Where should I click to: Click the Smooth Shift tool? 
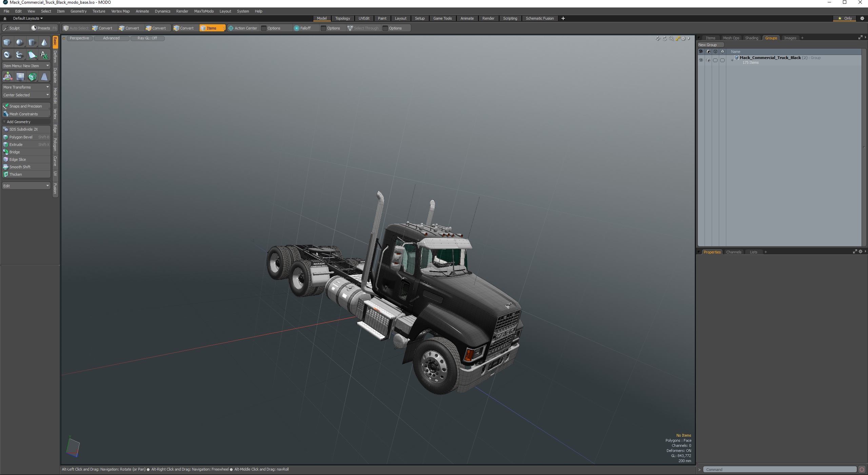[x=26, y=167]
